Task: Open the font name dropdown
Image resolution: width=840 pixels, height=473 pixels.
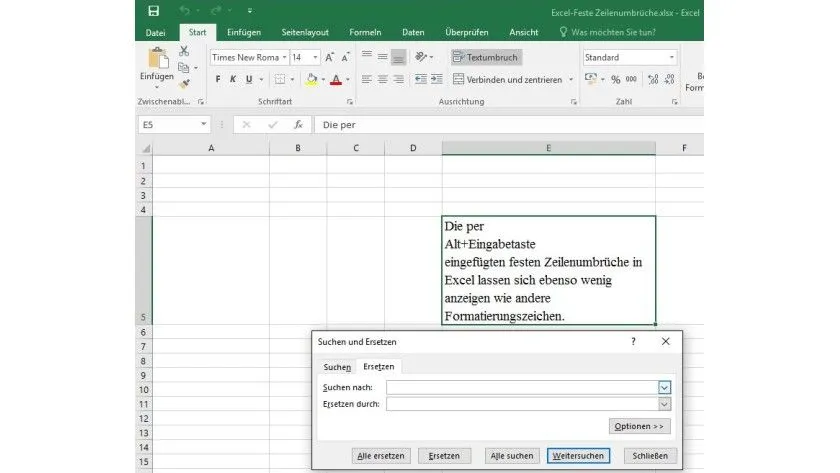Action: coord(284,57)
